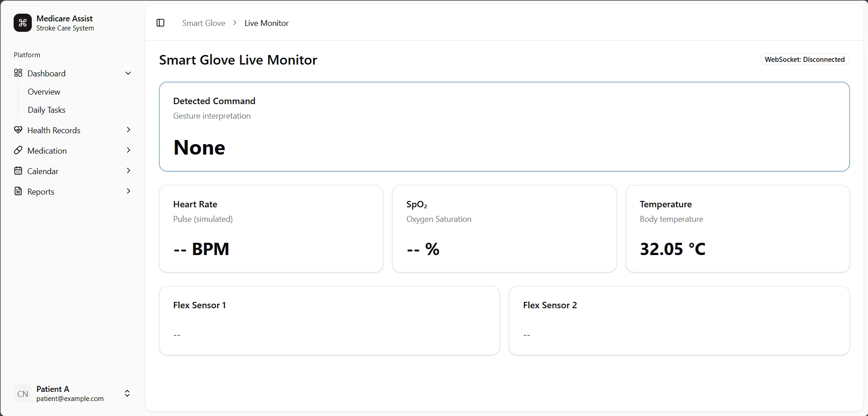Open the Daily Tasks sub-item
868x416 pixels.
(x=46, y=110)
